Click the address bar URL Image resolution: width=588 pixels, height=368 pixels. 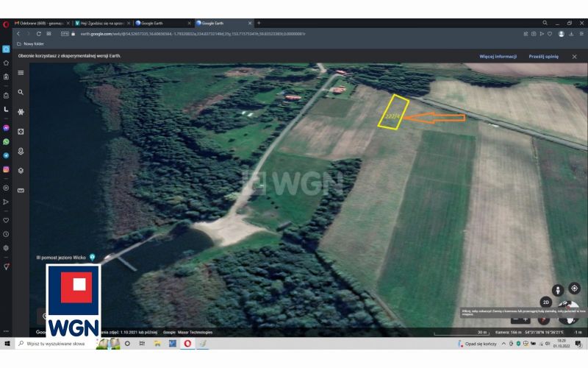[x=193, y=34]
